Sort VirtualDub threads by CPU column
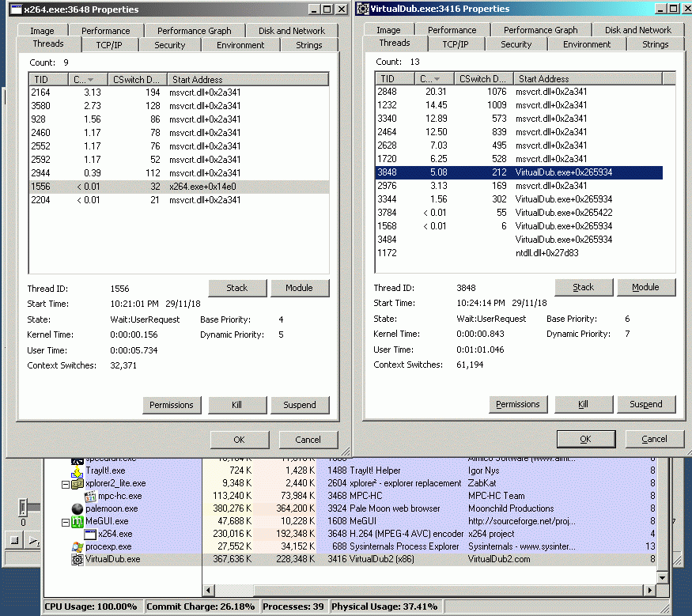The height and width of the screenshot is (616, 692). point(434,78)
